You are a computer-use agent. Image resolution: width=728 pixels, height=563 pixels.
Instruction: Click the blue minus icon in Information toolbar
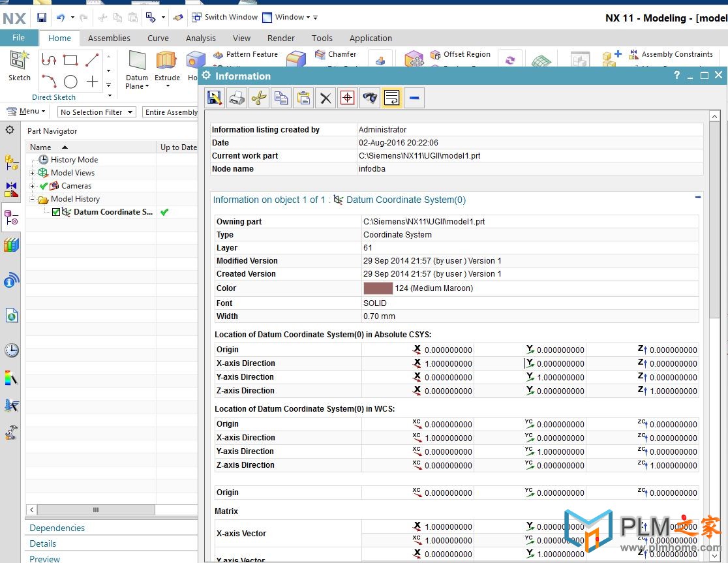[414, 98]
